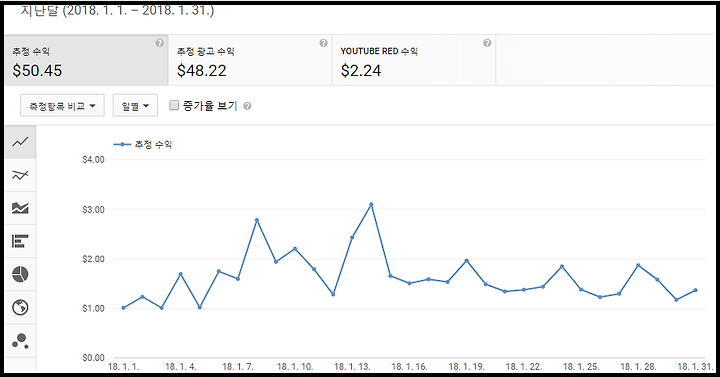Enable the 증가율 보기 checkbox
720x377 pixels.
pos(174,106)
